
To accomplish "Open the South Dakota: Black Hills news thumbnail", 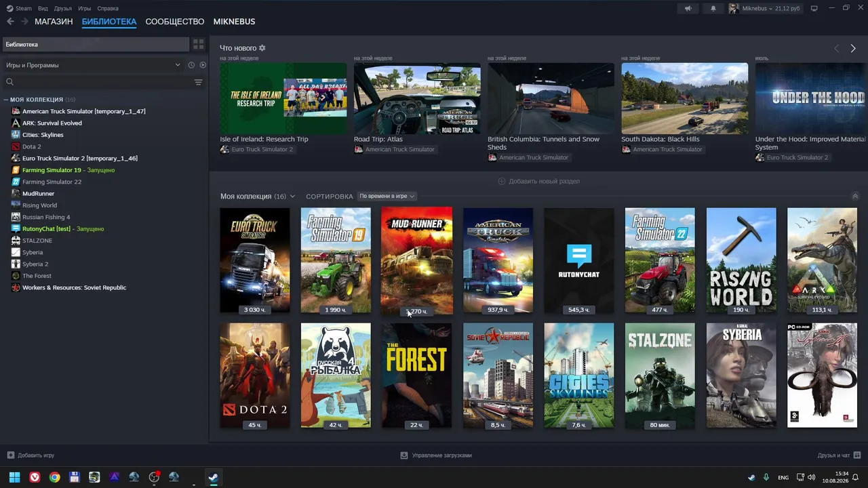I will (685, 98).
